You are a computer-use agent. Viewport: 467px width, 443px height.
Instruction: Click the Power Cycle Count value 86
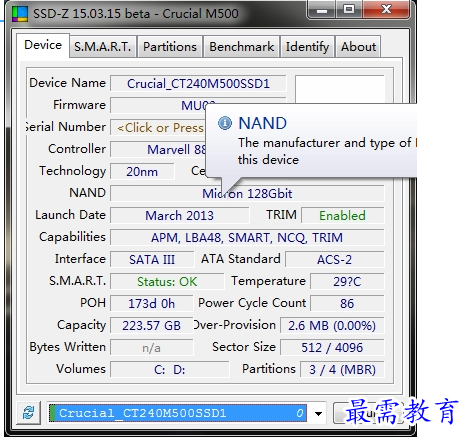tap(347, 303)
